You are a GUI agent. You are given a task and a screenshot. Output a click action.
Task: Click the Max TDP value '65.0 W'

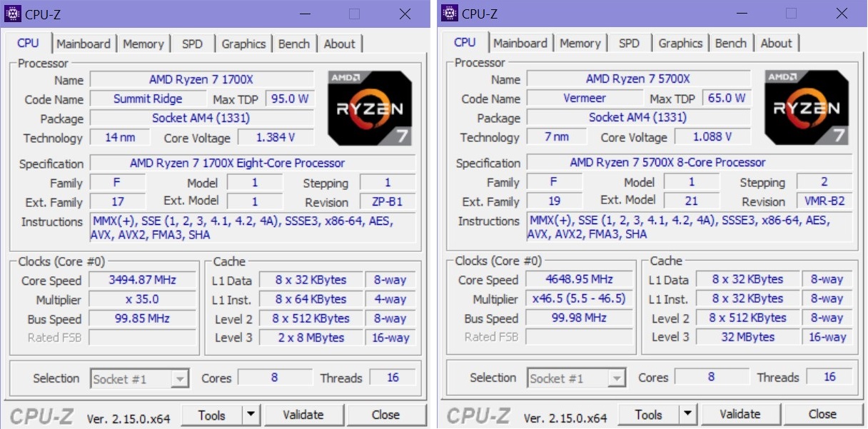727,98
